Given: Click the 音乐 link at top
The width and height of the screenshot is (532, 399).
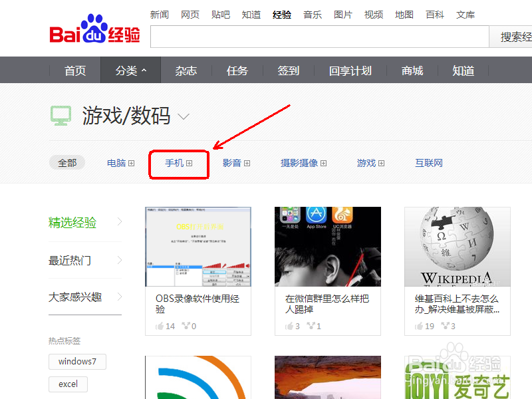Looking at the screenshot, I should (x=313, y=15).
